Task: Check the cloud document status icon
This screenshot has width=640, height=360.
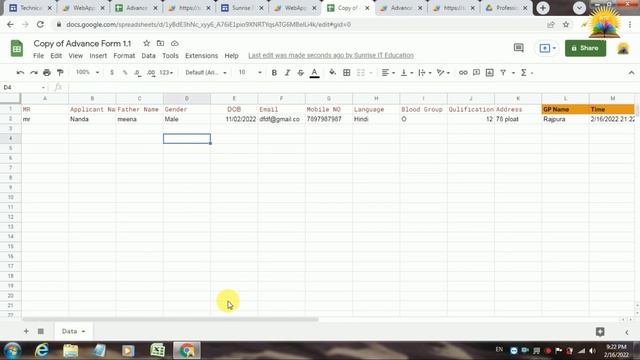Action: coord(175,43)
